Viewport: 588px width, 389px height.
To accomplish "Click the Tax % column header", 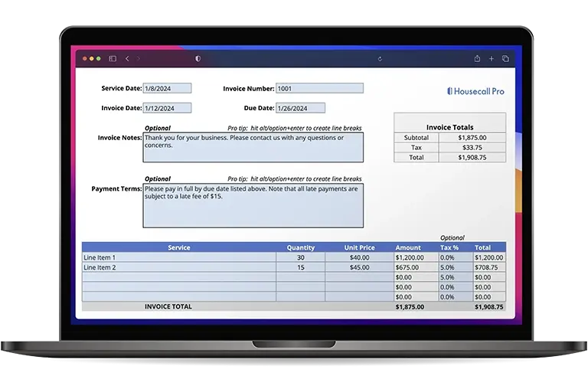I will pos(449,248).
